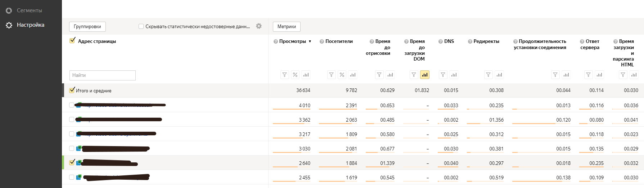Screen dimensions: 644x188
Task: Open the Группировки dropdown
Action: click(x=87, y=26)
